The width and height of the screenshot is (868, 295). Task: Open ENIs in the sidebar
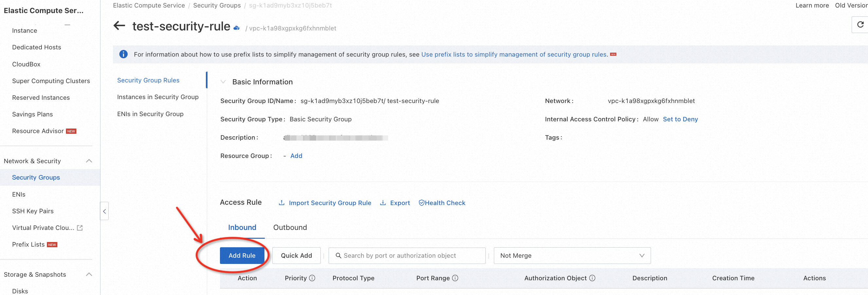click(19, 194)
